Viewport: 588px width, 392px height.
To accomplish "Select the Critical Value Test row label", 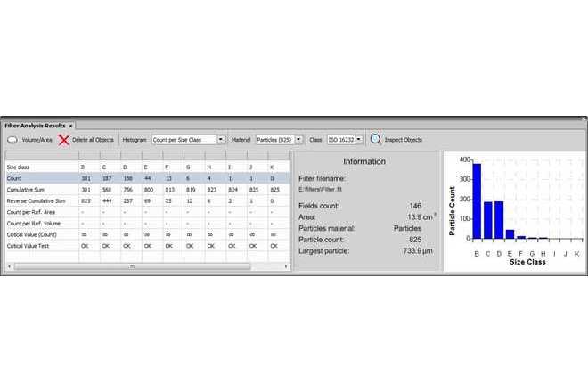I will [29, 246].
